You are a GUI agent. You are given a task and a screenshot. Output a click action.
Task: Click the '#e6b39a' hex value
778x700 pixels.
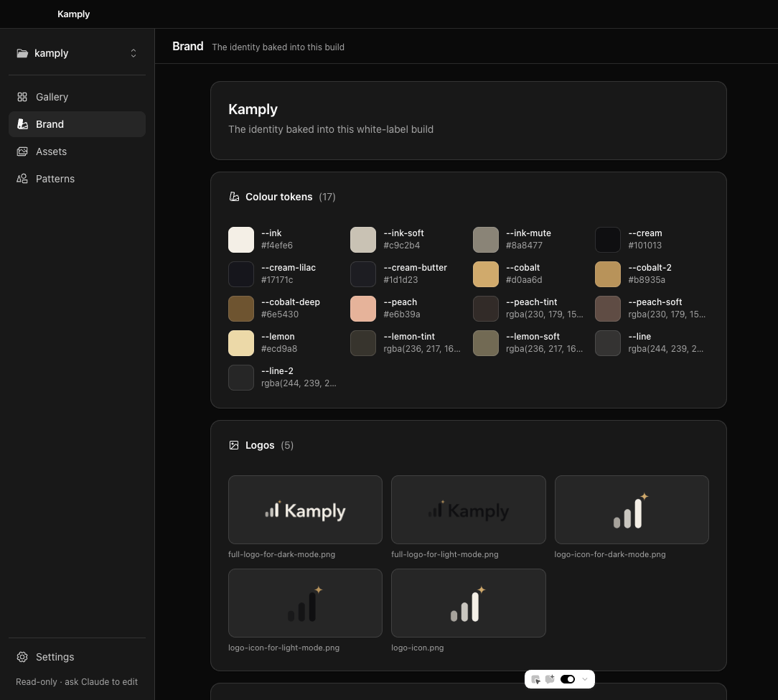tap(401, 314)
